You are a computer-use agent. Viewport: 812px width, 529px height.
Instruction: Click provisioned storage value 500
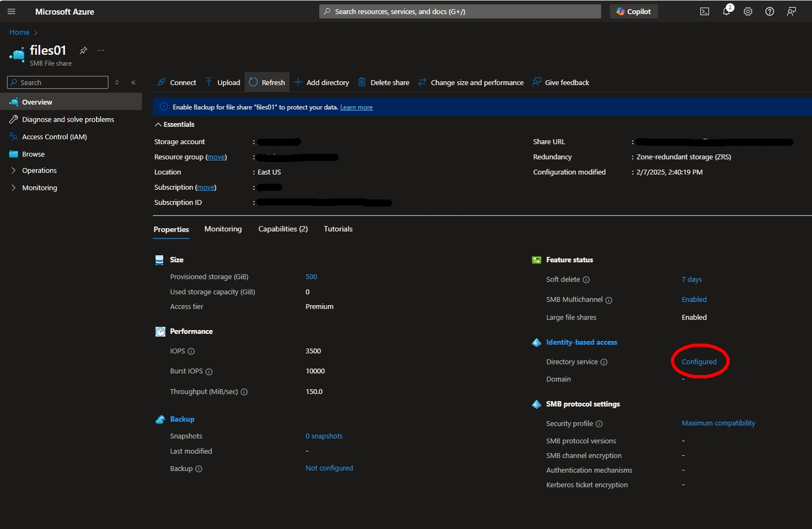[311, 277]
